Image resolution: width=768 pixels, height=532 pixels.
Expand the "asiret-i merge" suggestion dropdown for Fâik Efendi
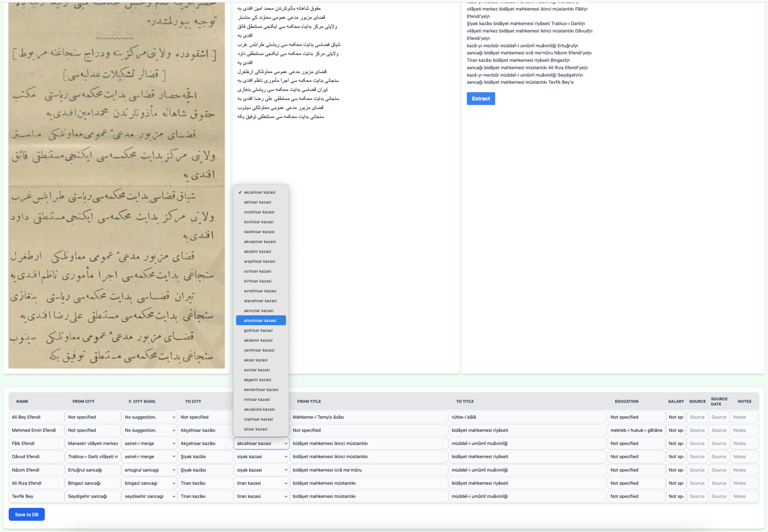coord(149,443)
